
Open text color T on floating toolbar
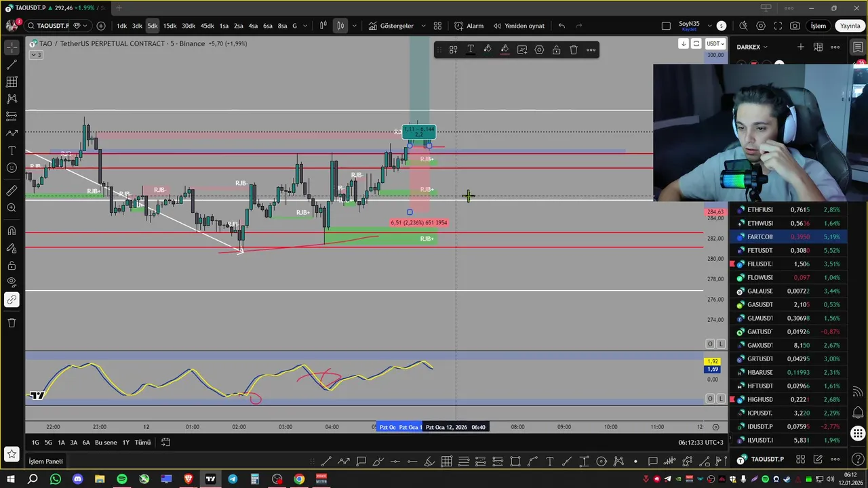(470, 49)
